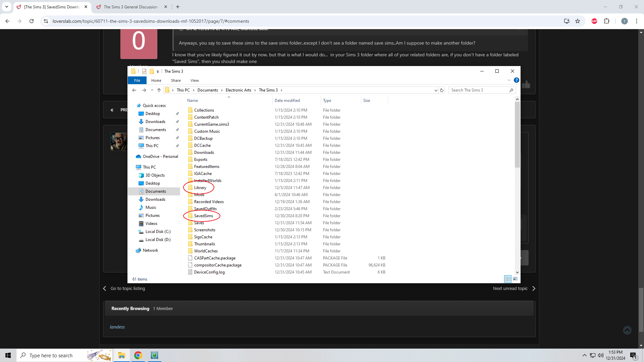644x362 pixels.
Task: Select the DeviceConfig.log file
Action: point(209,272)
